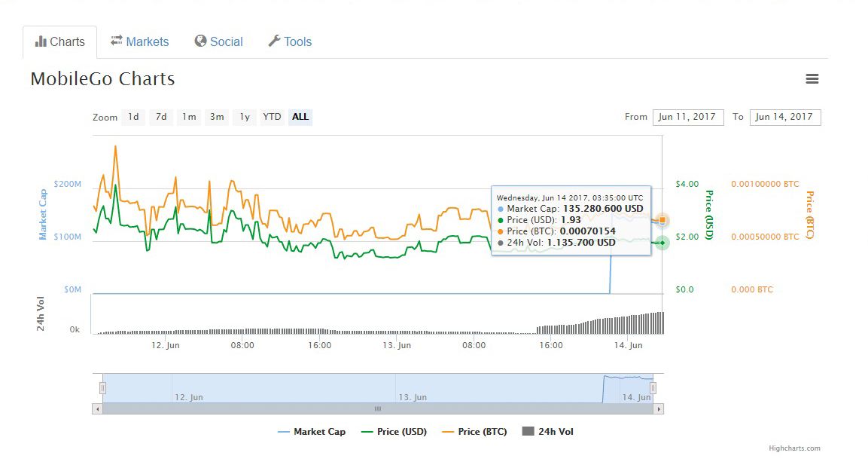Click the 12. Jun x-axis label
The height and width of the screenshot is (468, 868).
pos(166,345)
